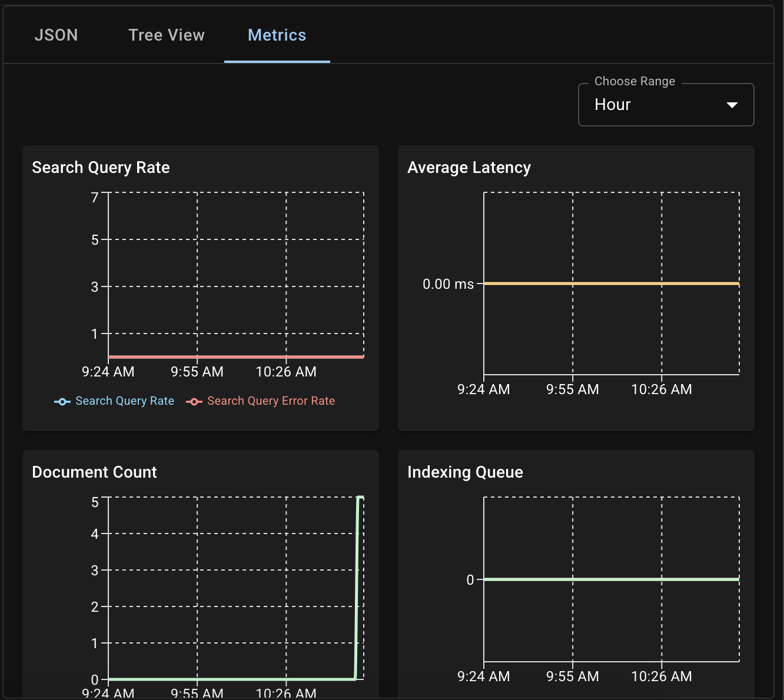Click the Choose Range dropdown arrow icon
The width and height of the screenshot is (784, 700).
point(732,105)
